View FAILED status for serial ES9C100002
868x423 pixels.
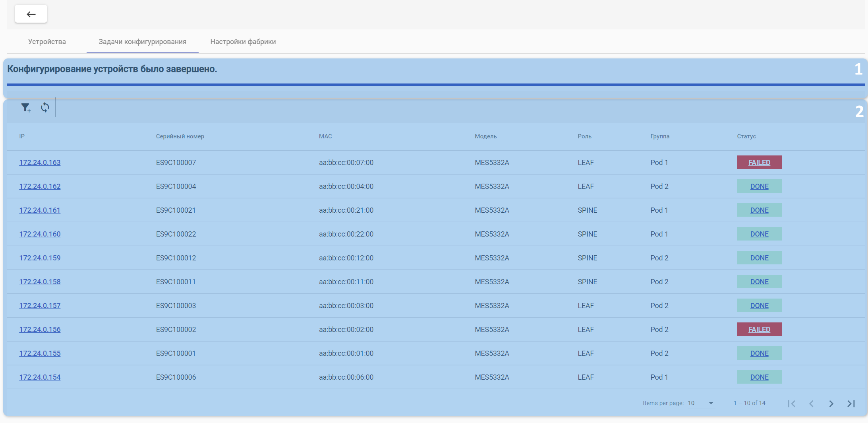point(759,329)
